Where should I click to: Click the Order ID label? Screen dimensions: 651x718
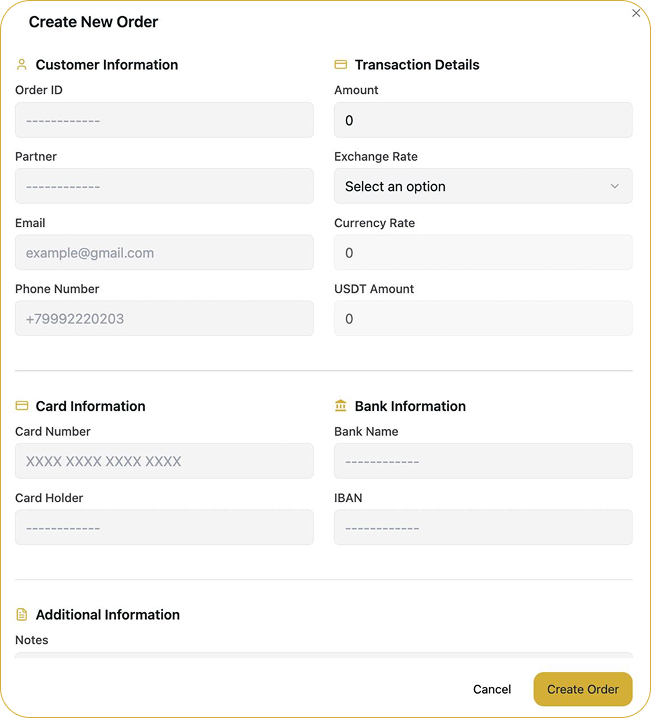coord(39,90)
